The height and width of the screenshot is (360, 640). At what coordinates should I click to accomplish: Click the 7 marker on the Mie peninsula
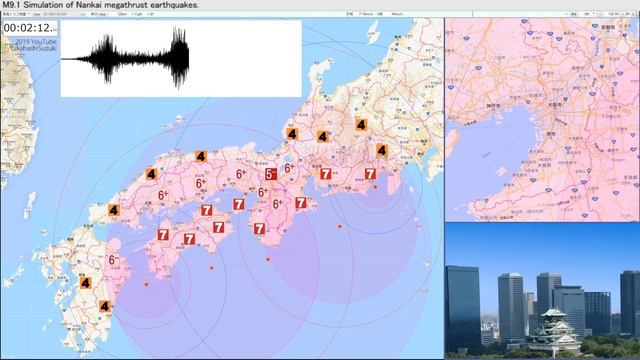click(x=301, y=202)
